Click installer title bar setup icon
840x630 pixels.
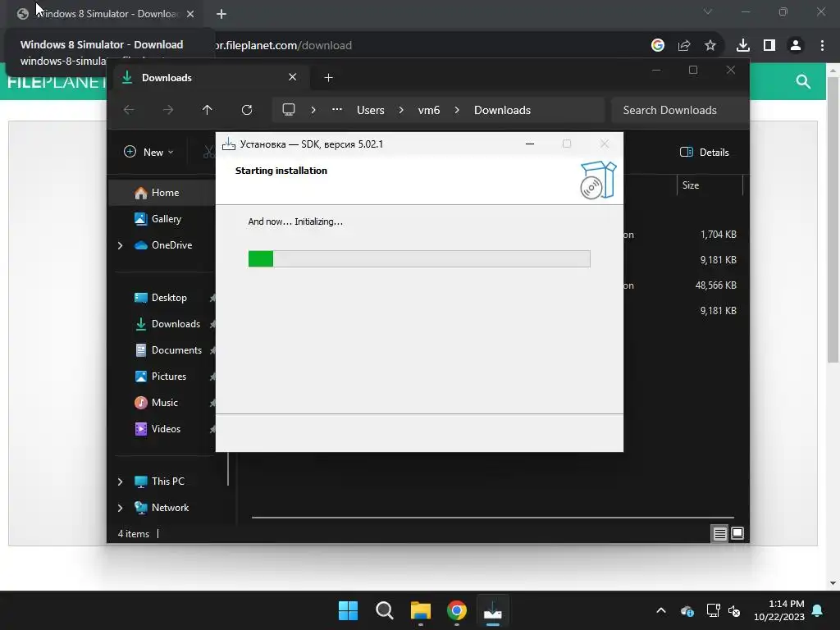pos(229,144)
